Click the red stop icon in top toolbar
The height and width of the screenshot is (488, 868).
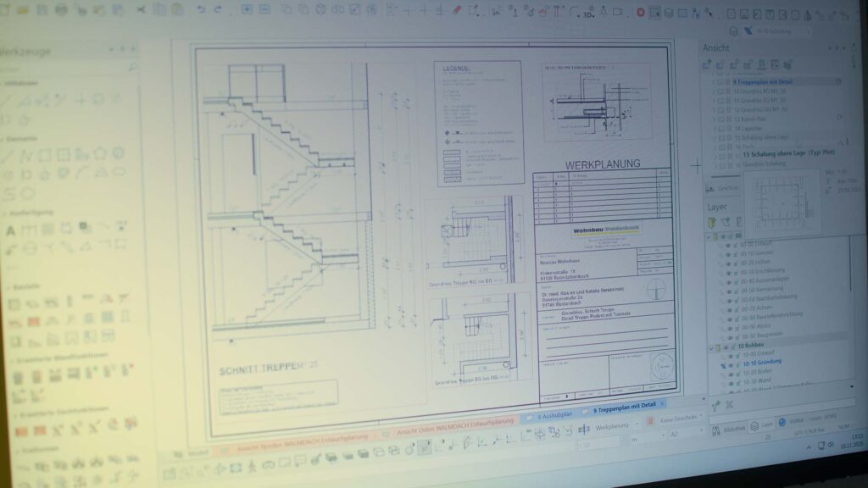point(640,13)
